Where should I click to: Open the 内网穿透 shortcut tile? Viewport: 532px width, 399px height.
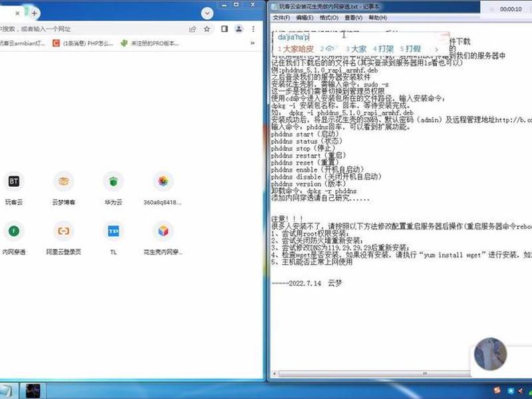pyautogui.click(x=13, y=238)
